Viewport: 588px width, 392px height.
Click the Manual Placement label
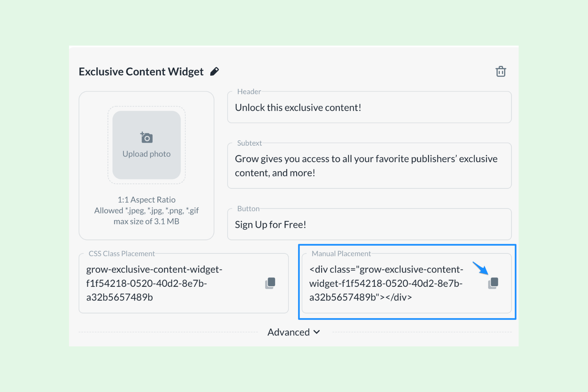[341, 254]
